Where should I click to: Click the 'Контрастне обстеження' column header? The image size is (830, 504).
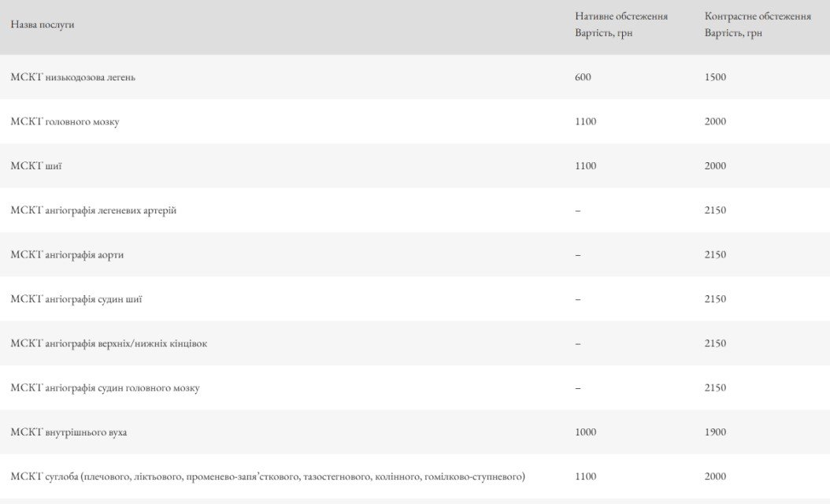point(756,17)
